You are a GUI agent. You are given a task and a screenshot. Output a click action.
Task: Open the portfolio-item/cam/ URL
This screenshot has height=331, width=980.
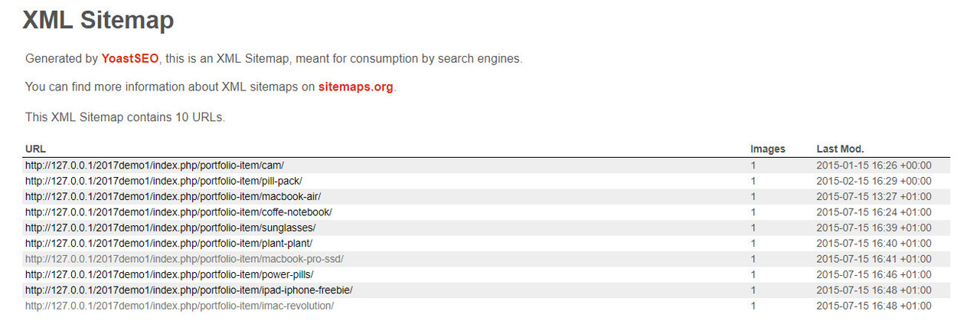(155, 165)
